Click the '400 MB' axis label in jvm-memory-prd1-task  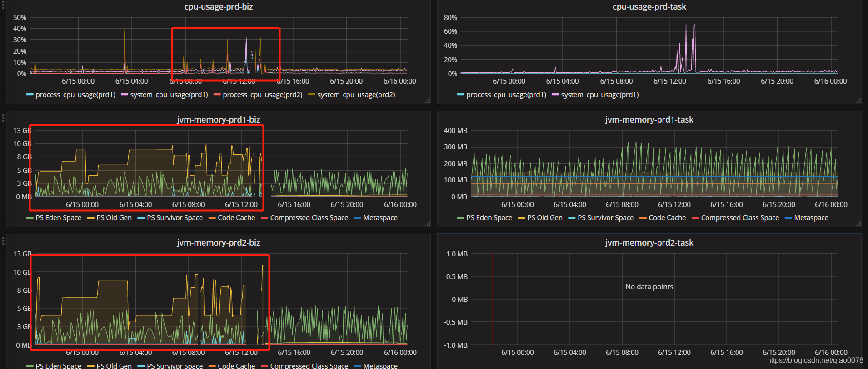[455, 131]
